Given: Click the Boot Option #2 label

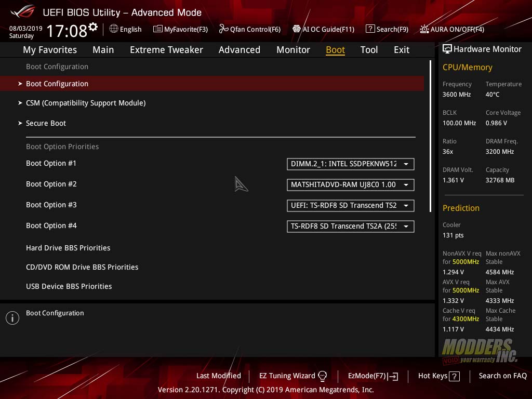Looking at the screenshot, I should 51,184.
